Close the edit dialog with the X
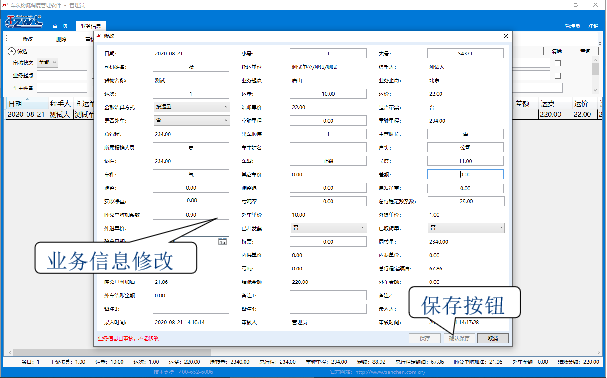The width and height of the screenshot is (607, 378). pos(506,36)
